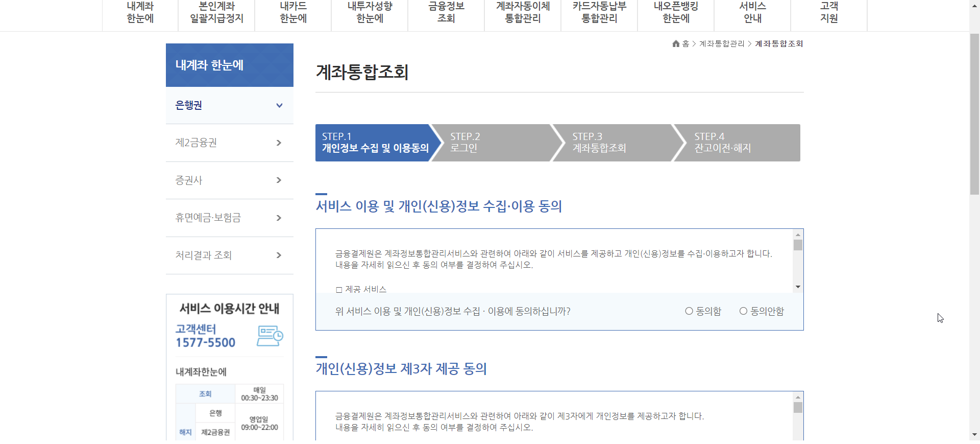Click scroll-up arrow of third-party consent box

[798, 397]
